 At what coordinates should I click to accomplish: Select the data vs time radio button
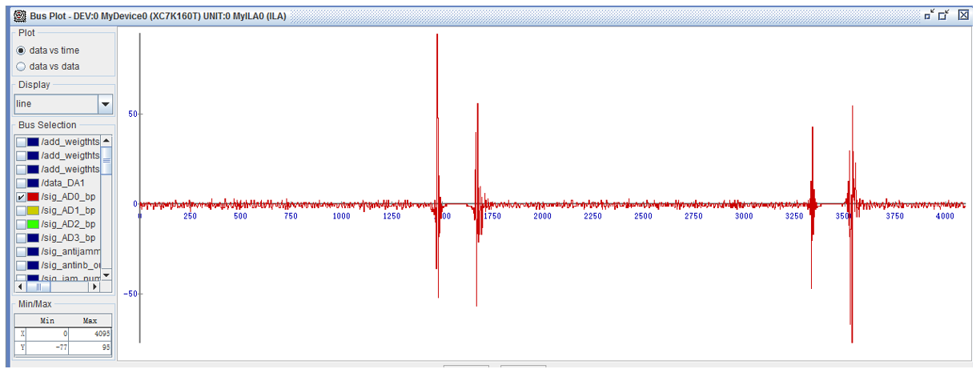[21, 50]
